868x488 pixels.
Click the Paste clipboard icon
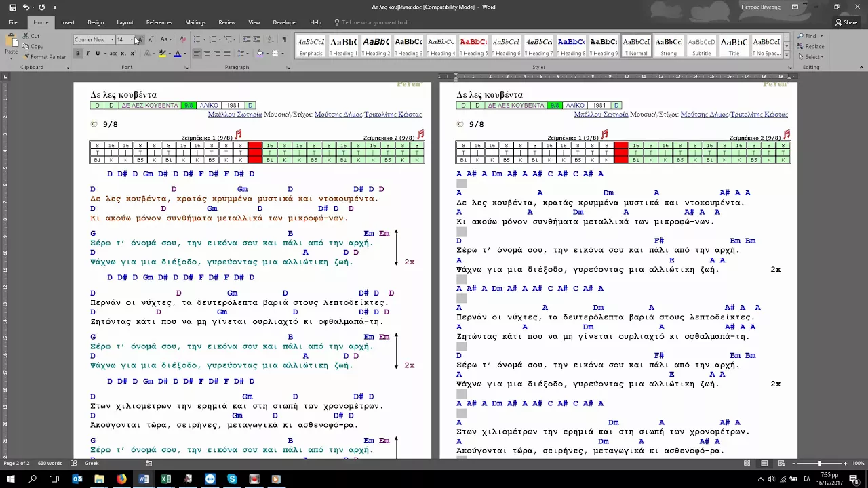click(11, 42)
